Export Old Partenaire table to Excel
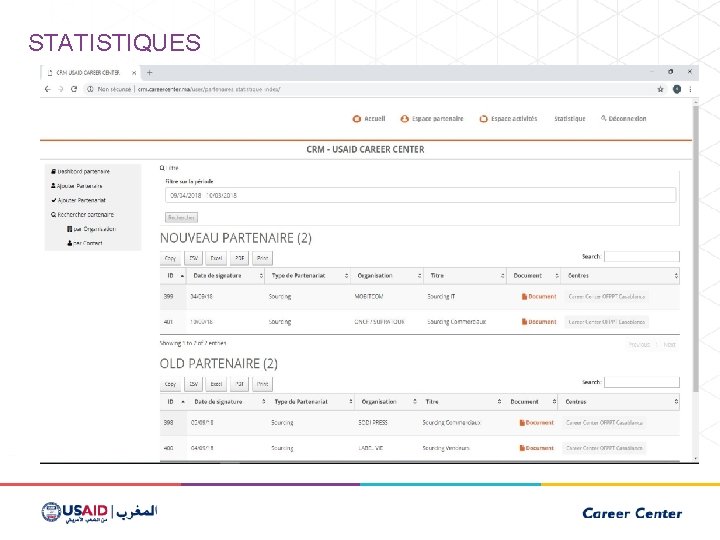 pos(216,384)
